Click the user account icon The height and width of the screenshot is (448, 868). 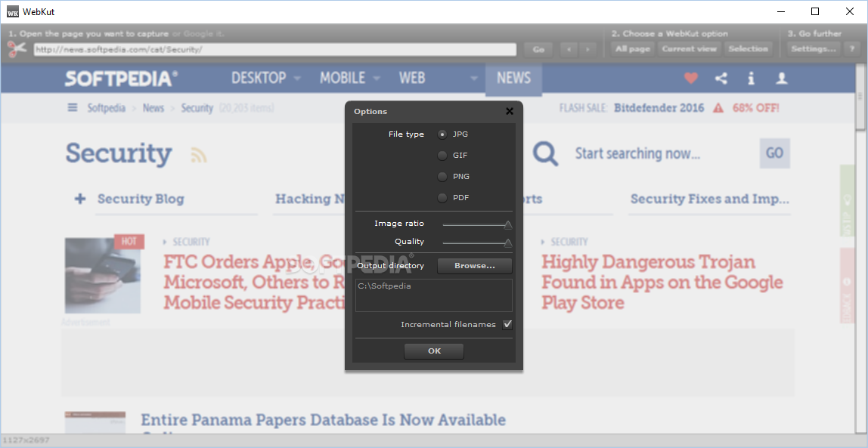[x=782, y=78]
